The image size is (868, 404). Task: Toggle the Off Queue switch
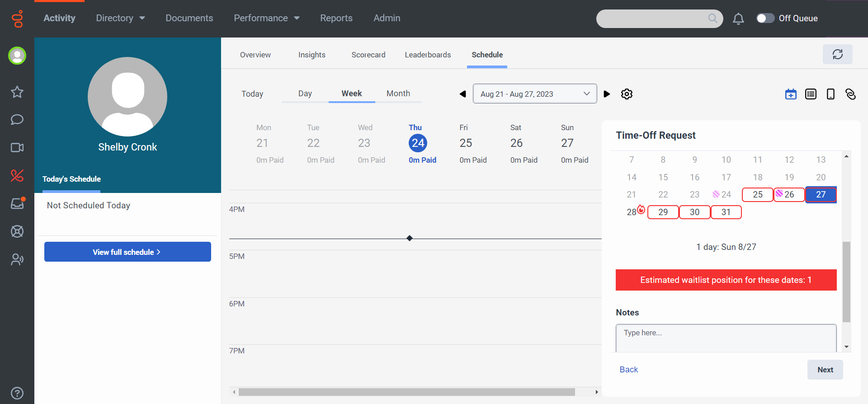pos(765,18)
